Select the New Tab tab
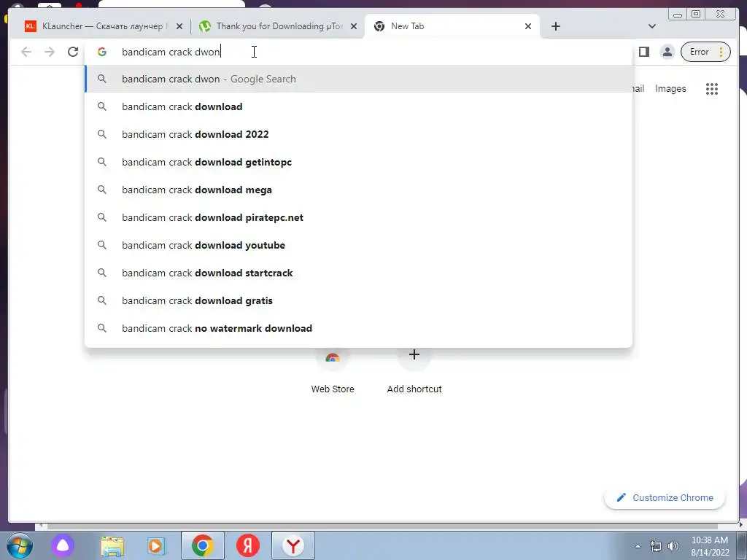The image size is (747, 560). coord(451,26)
